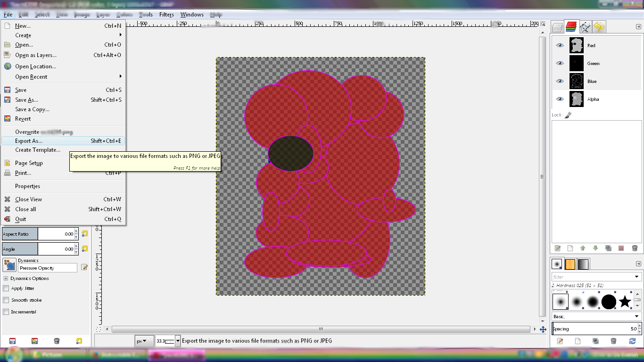Expand the Dynamics Options section
644x362 pixels.
[x=6, y=279]
